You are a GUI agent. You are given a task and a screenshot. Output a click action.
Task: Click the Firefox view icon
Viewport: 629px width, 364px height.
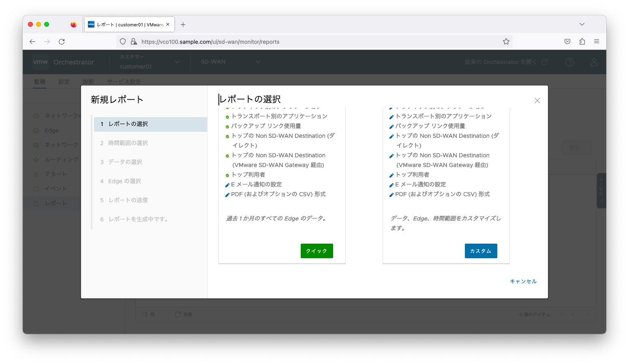(x=73, y=24)
